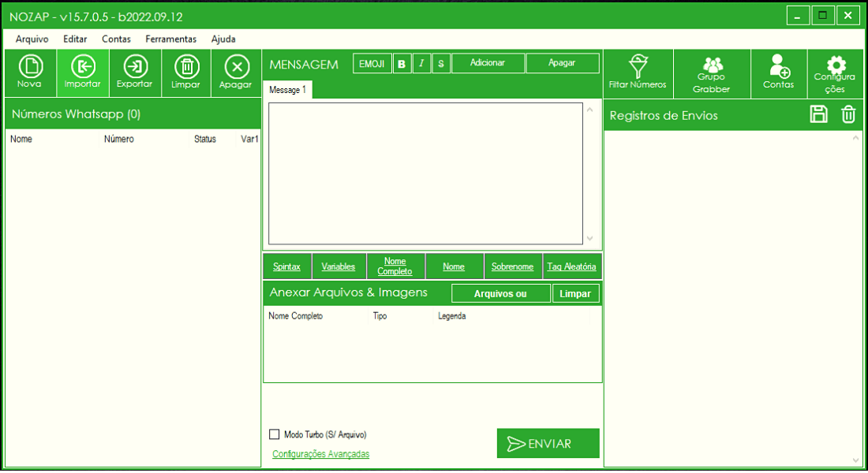This screenshot has height=473, width=868.
Task: Click down arrow of message scrollbar
Action: click(x=590, y=238)
